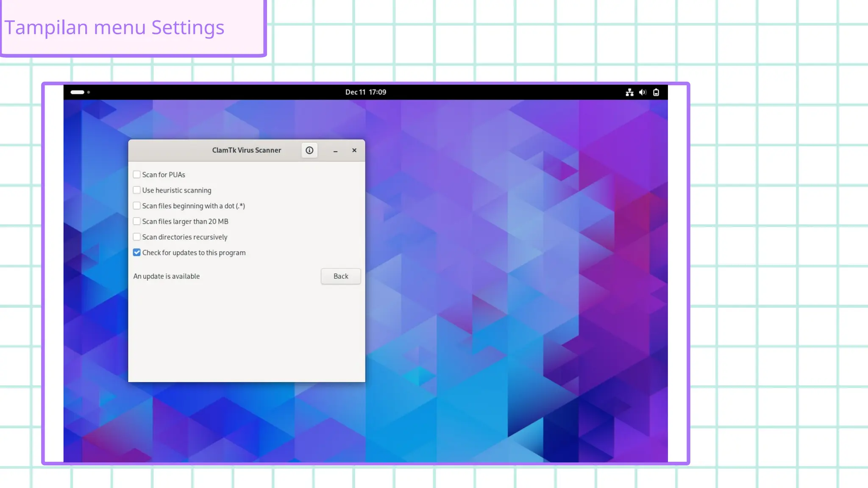Enable Use heuristic scanning checkbox
Viewport: 868px width, 488px height.
(x=136, y=190)
